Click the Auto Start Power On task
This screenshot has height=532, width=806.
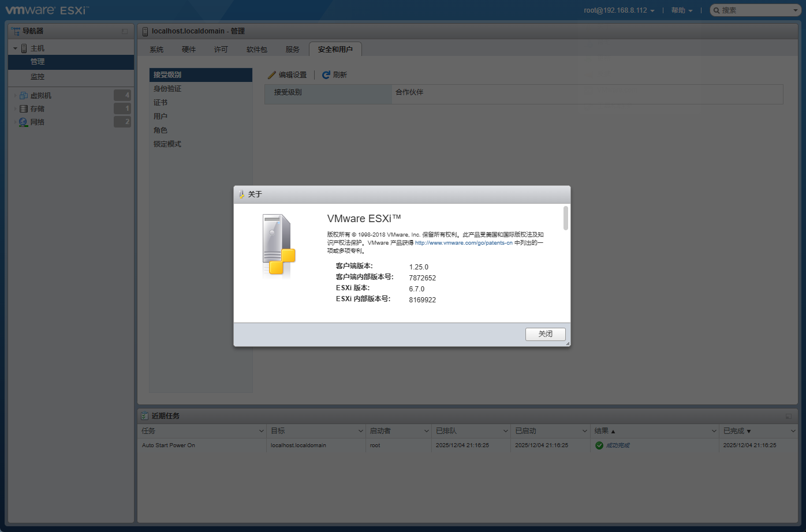click(x=169, y=445)
